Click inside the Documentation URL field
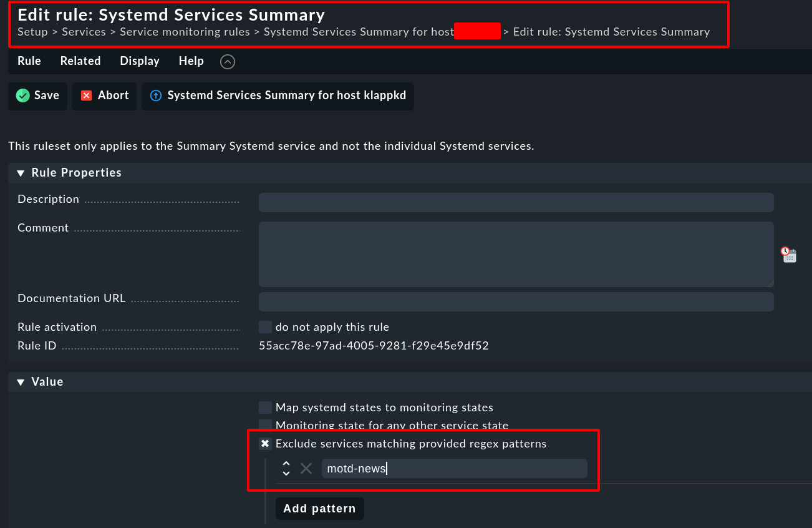The image size is (812, 528). pos(516,301)
